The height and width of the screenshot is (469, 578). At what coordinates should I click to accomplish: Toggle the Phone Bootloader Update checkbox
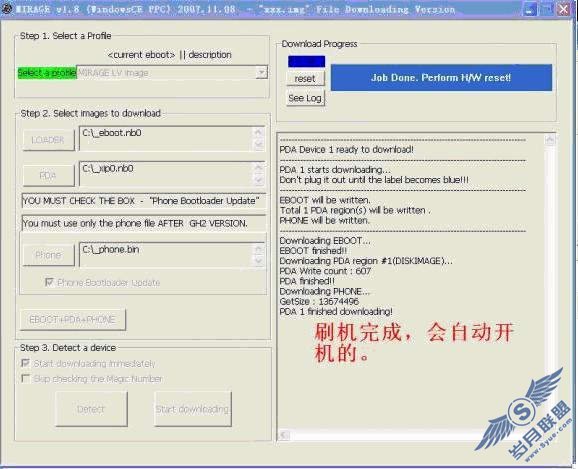[x=49, y=282]
